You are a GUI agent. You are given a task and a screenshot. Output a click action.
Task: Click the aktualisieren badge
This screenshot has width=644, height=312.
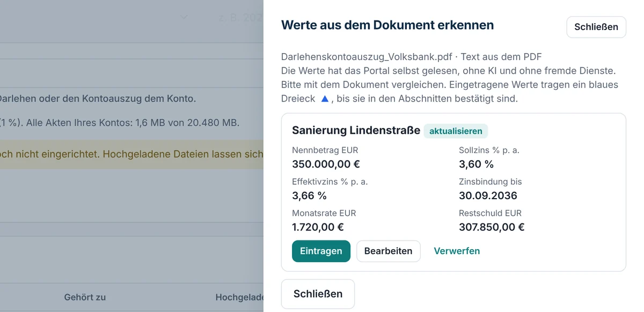click(x=456, y=131)
